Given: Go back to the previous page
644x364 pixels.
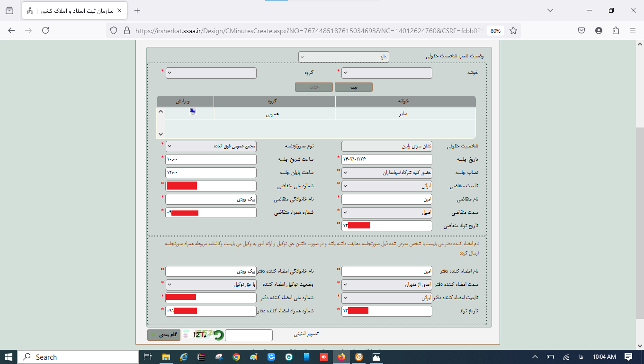Looking at the screenshot, I should [11, 30].
